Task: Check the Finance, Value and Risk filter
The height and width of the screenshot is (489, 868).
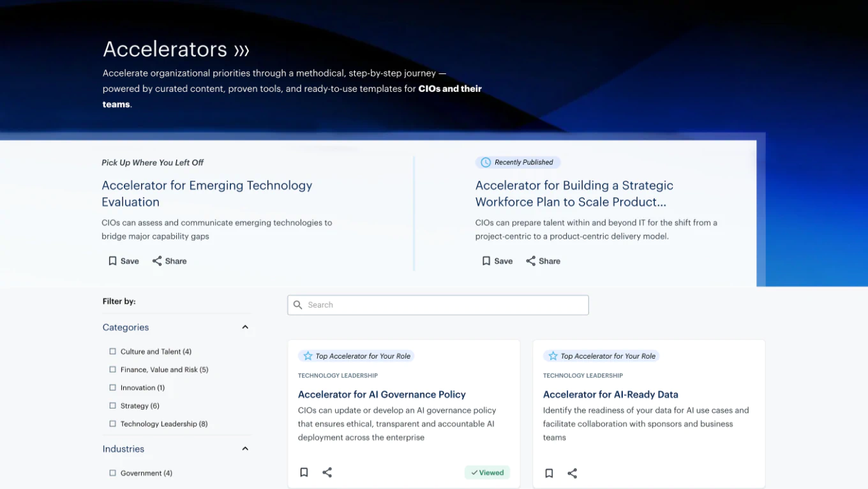Action: point(112,369)
